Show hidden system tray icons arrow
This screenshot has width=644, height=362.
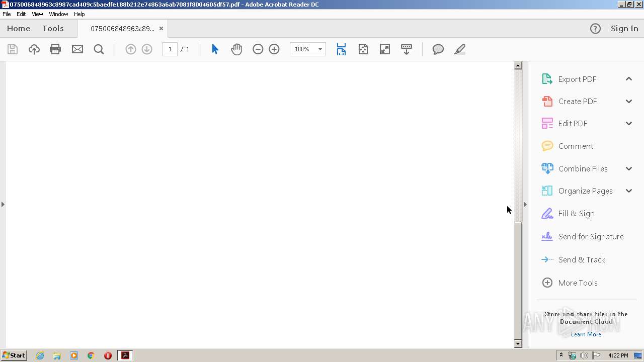click(x=561, y=355)
